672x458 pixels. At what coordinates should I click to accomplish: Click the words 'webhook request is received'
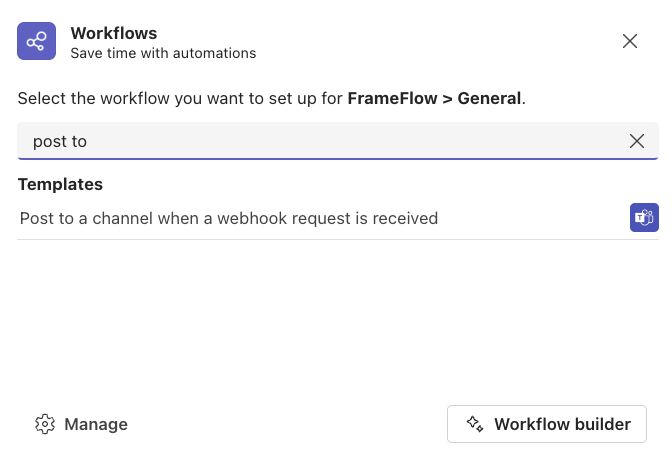point(327,219)
